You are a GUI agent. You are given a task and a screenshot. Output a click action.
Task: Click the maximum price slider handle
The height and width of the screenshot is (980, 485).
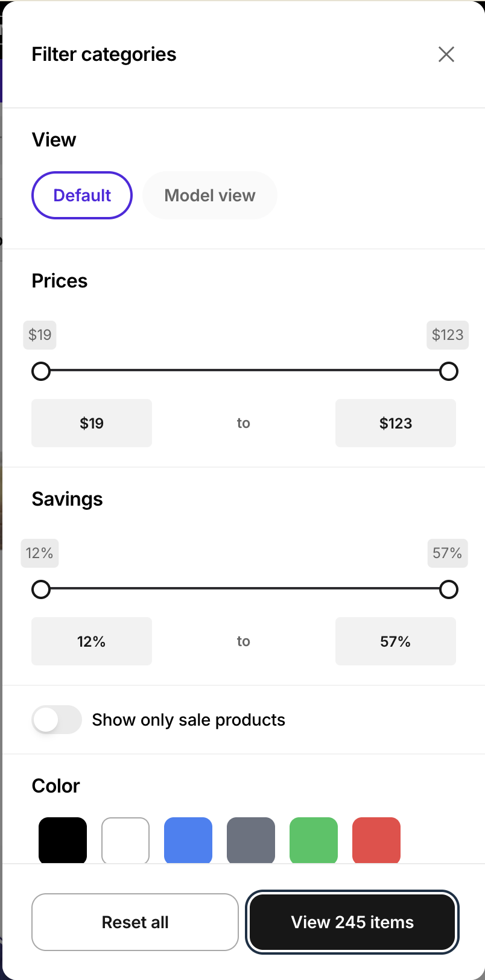click(x=449, y=371)
